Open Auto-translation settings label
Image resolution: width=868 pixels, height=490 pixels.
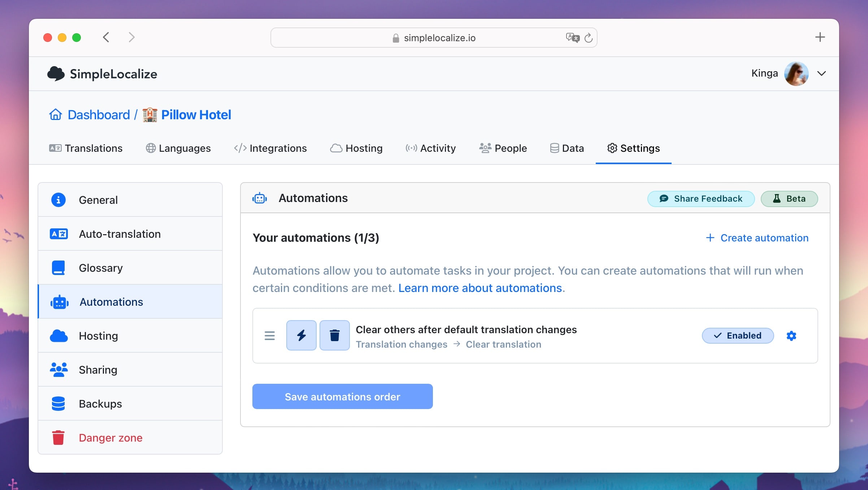point(120,234)
